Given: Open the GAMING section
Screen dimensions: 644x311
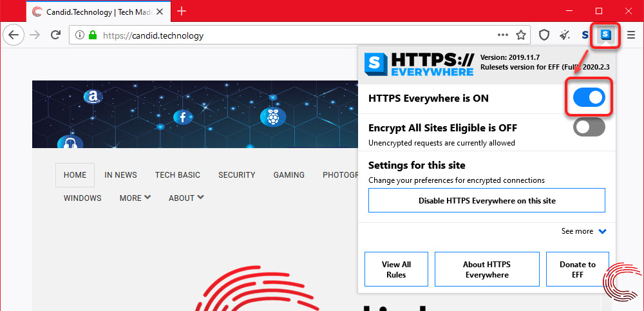Looking at the screenshot, I should click(x=289, y=175).
